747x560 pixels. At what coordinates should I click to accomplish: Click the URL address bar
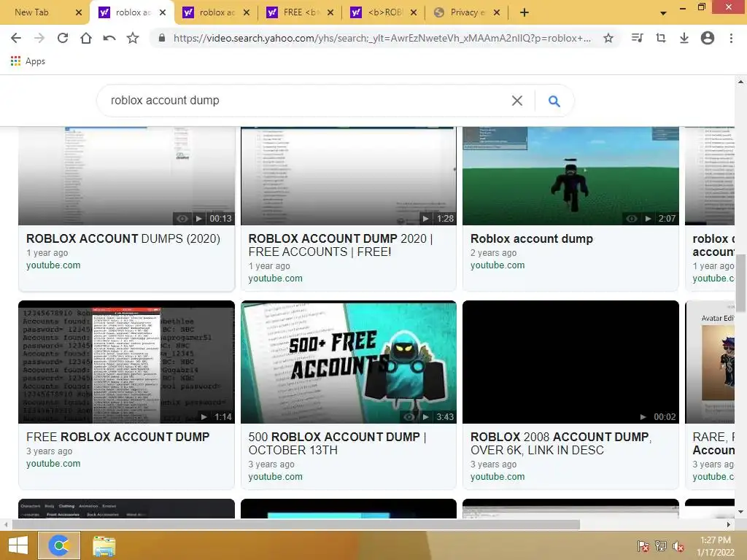pos(381,38)
